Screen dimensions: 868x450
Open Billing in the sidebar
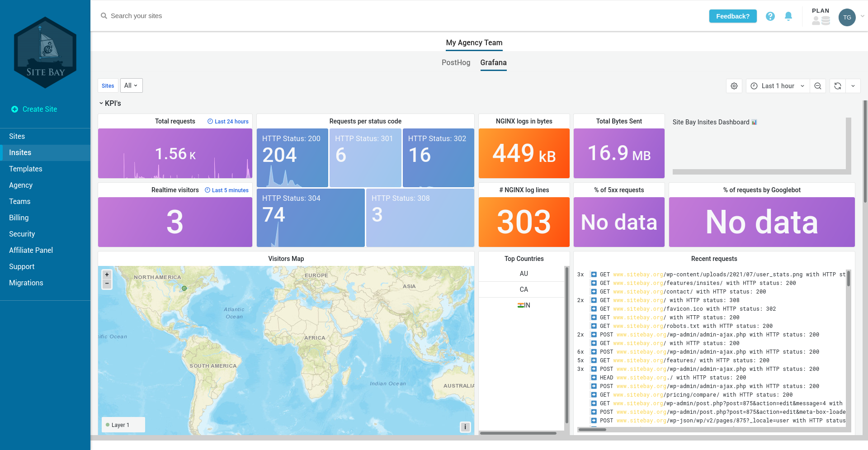(45, 218)
